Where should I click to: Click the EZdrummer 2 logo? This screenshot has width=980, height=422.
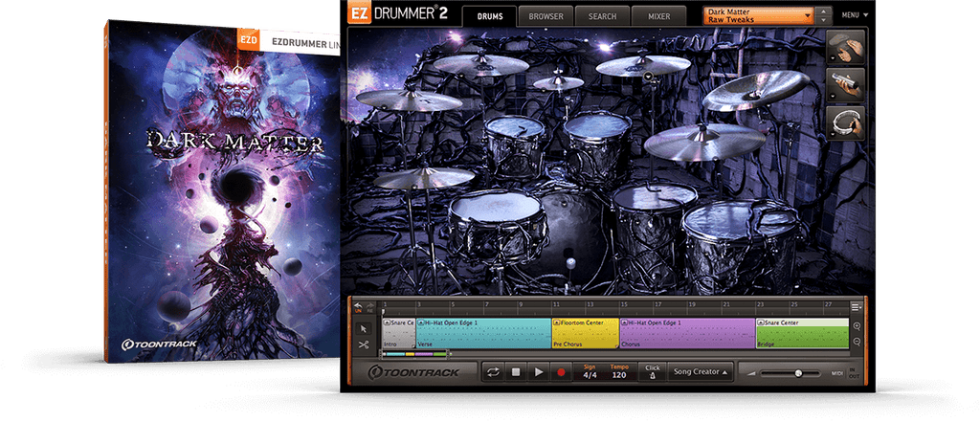(x=398, y=14)
